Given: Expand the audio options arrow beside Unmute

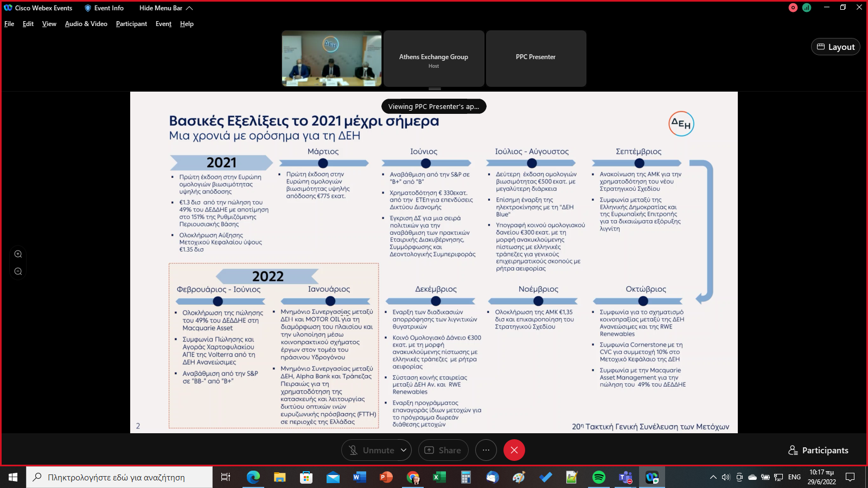Looking at the screenshot, I should click(404, 450).
